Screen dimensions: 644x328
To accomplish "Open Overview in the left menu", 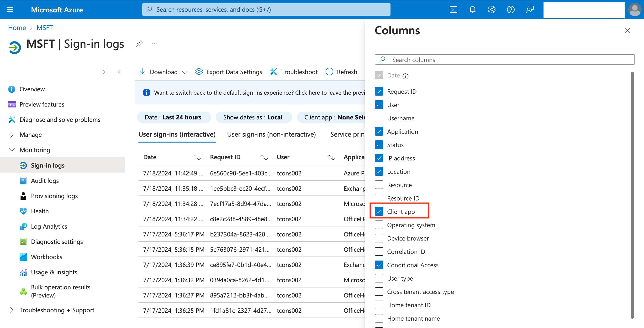I will coord(32,89).
